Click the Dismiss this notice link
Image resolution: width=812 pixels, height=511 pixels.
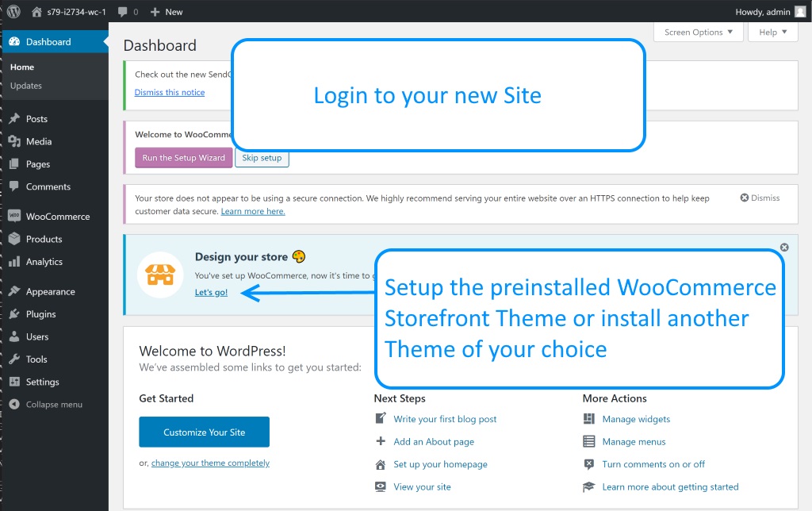[x=170, y=92]
